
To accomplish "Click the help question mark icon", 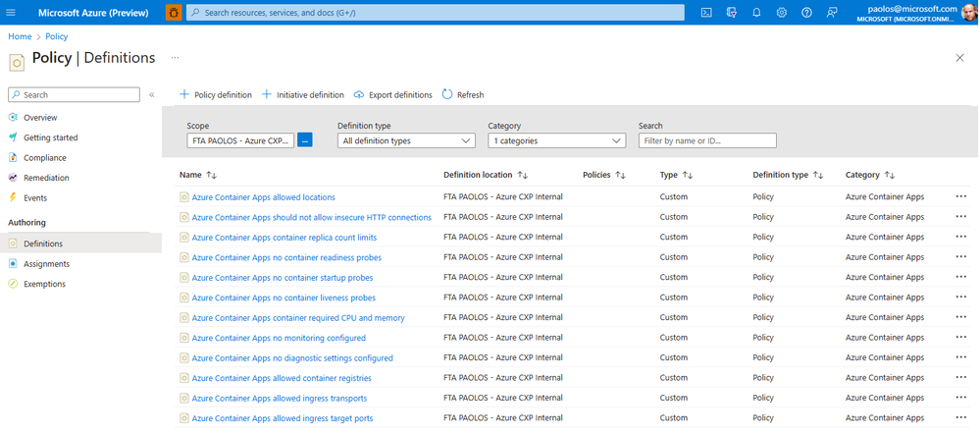I will (x=806, y=13).
